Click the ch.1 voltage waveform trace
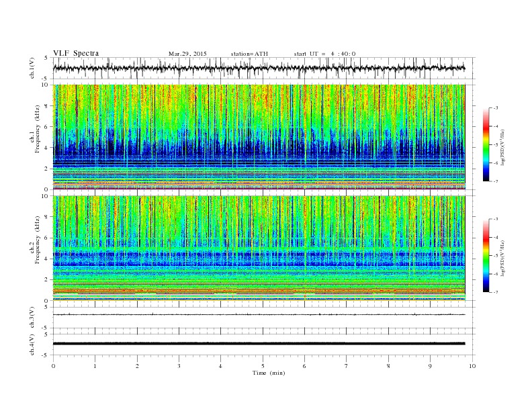This screenshot has width=532, height=411. tap(259, 68)
